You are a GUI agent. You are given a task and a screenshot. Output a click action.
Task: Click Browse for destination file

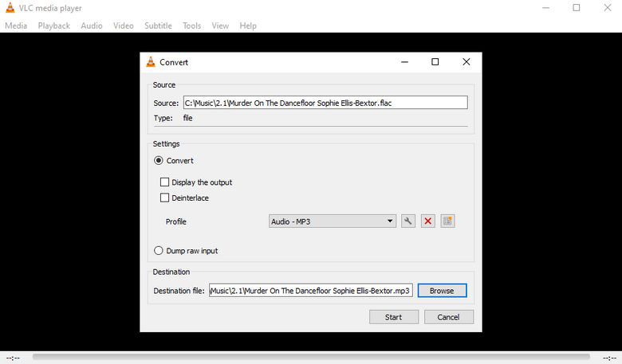pyautogui.click(x=442, y=291)
